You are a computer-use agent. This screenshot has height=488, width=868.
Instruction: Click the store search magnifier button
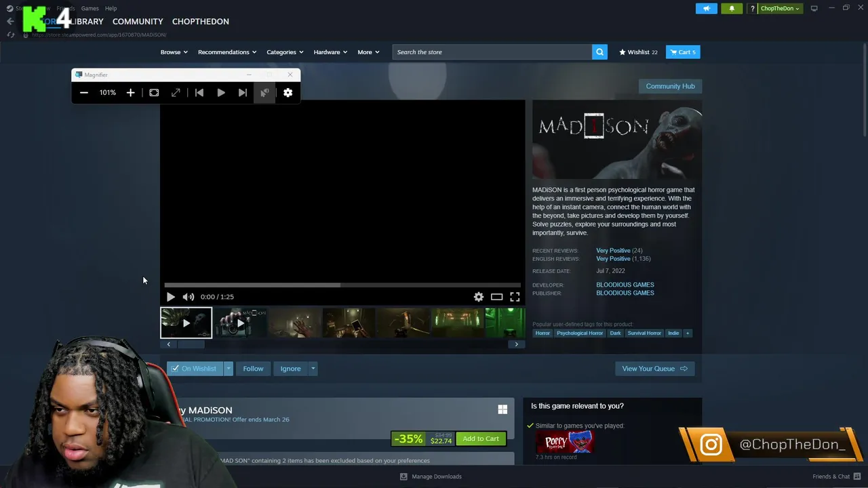(599, 52)
